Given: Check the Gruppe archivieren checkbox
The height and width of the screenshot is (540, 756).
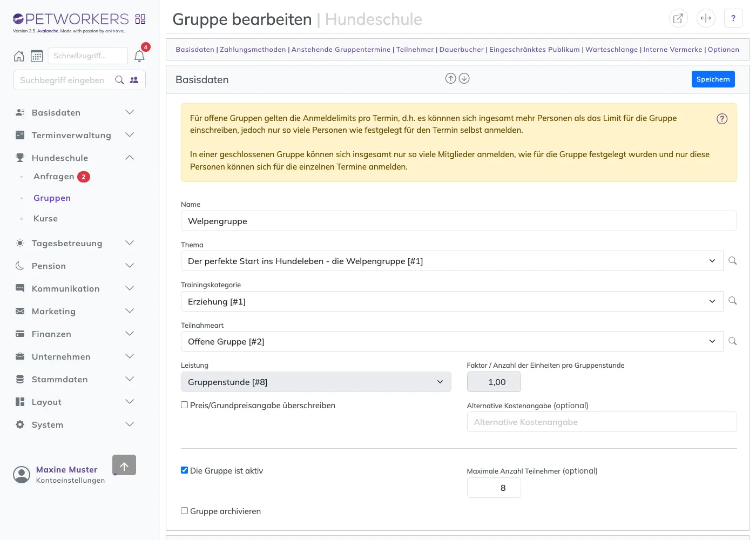Looking at the screenshot, I should point(185,511).
